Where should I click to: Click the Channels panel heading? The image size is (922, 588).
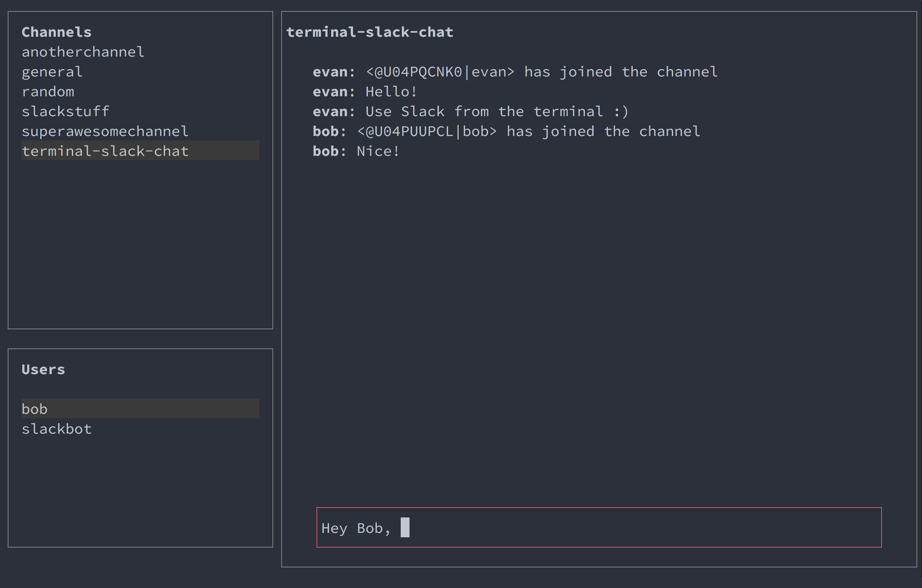(57, 32)
